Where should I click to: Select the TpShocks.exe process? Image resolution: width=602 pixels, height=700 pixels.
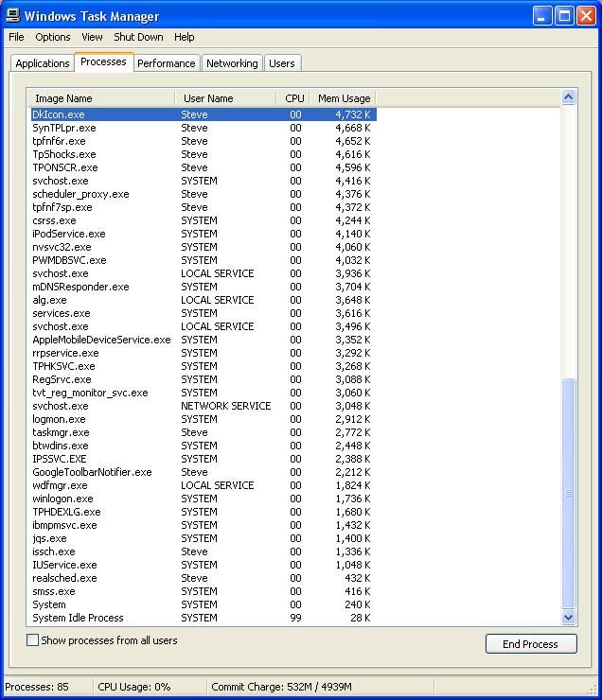pyautogui.click(x=204, y=154)
